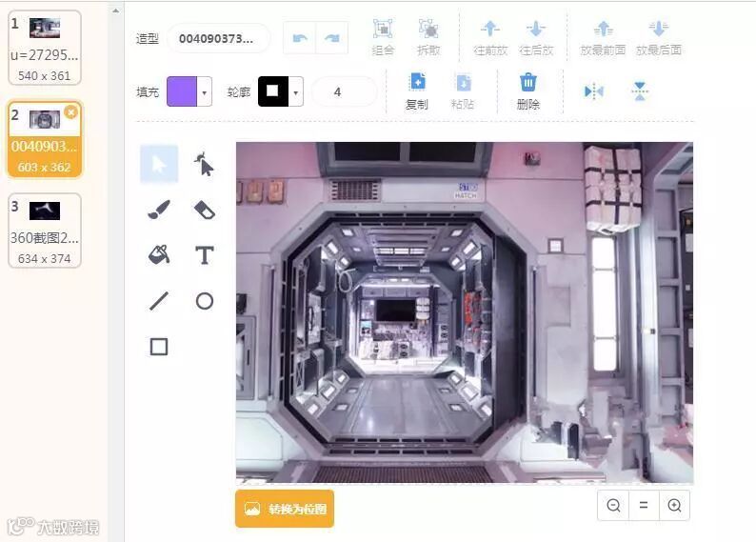Flip the costume vertically

[x=639, y=90]
